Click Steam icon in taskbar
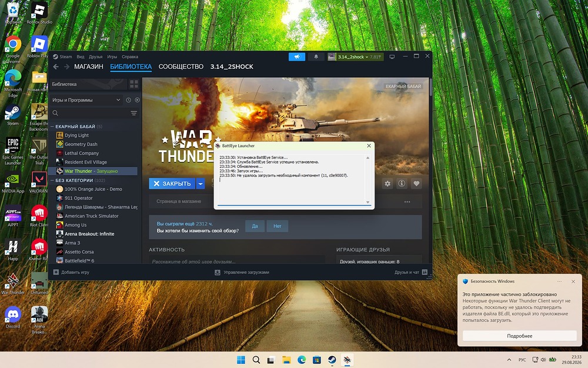The image size is (588, 368). point(332,360)
